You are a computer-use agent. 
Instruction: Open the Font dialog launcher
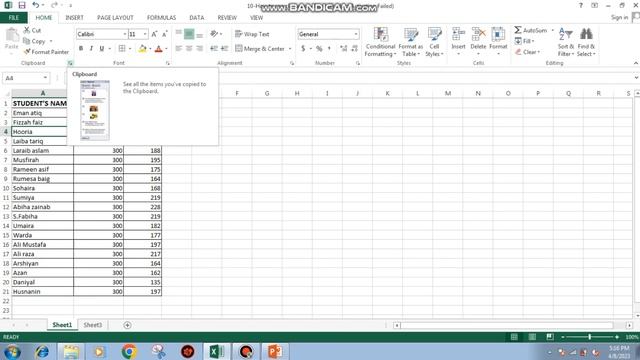(168, 63)
